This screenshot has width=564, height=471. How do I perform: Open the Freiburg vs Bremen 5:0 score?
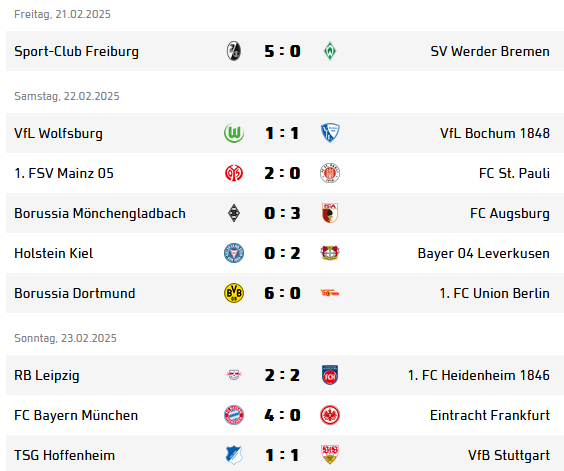pos(282,51)
